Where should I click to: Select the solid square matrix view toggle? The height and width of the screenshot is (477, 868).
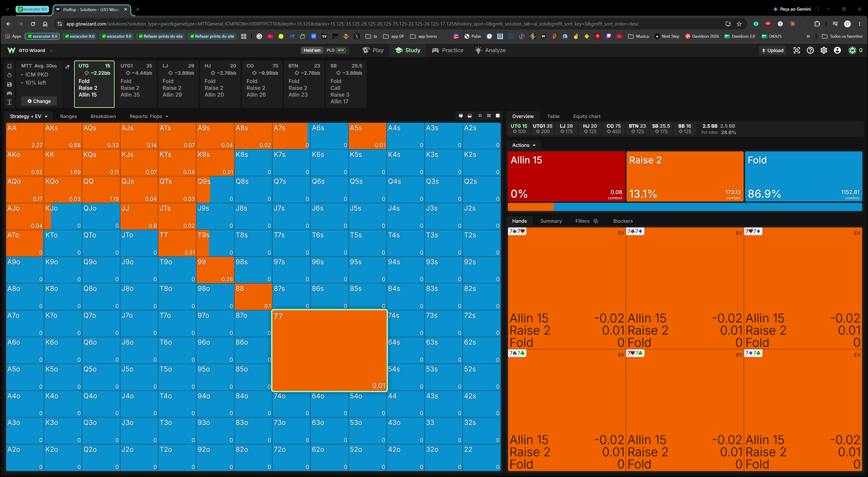point(498,116)
